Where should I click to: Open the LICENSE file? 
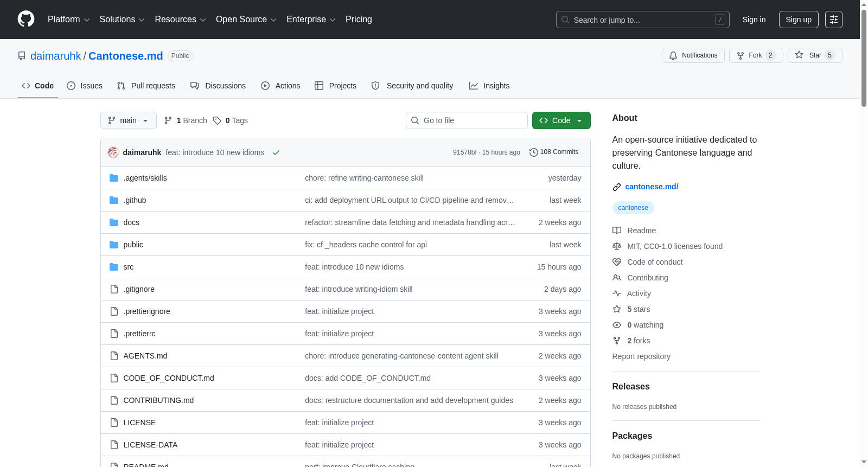coord(139,423)
